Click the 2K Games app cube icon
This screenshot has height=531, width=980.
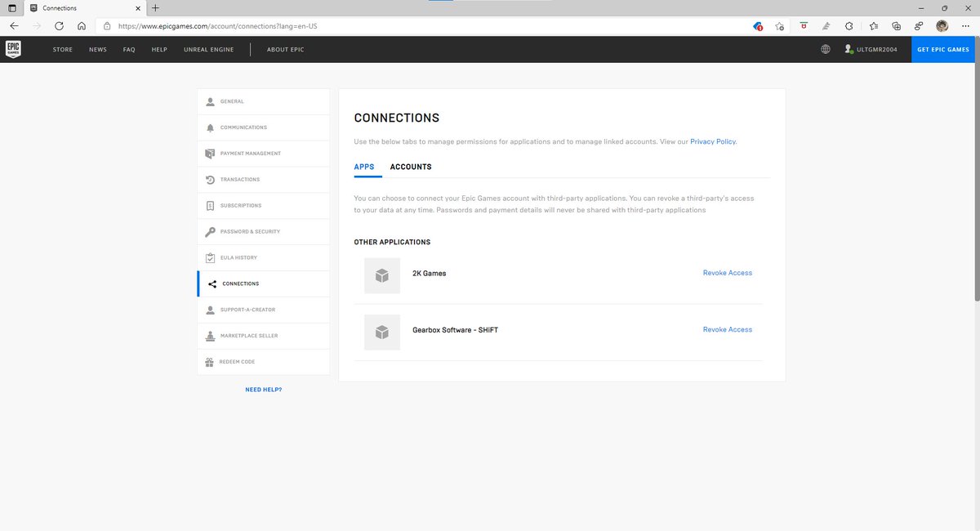coord(382,275)
